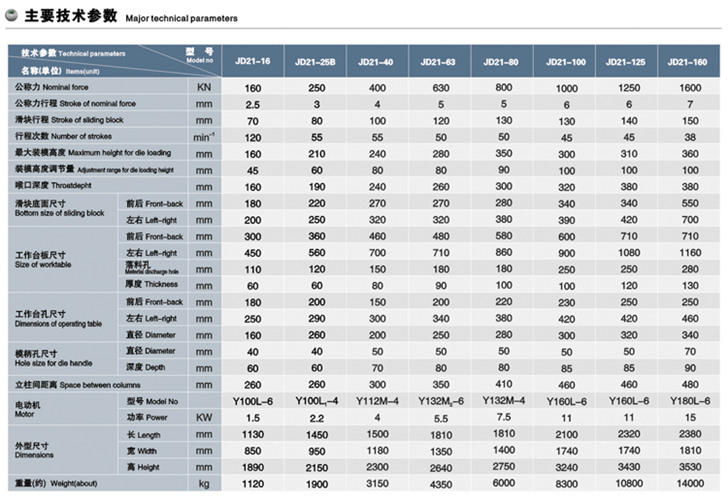Click weight value 14000
This screenshot has height=500, width=728.
pyautogui.click(x=690, y=483)
